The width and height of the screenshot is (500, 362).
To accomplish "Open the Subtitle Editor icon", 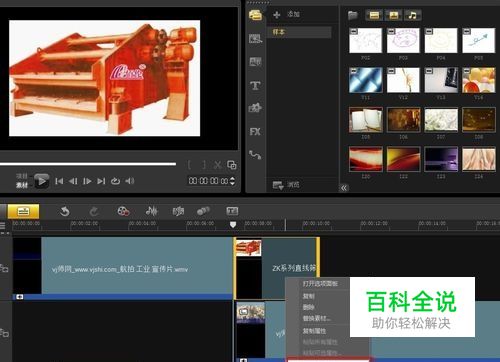I will coord(232,211).
